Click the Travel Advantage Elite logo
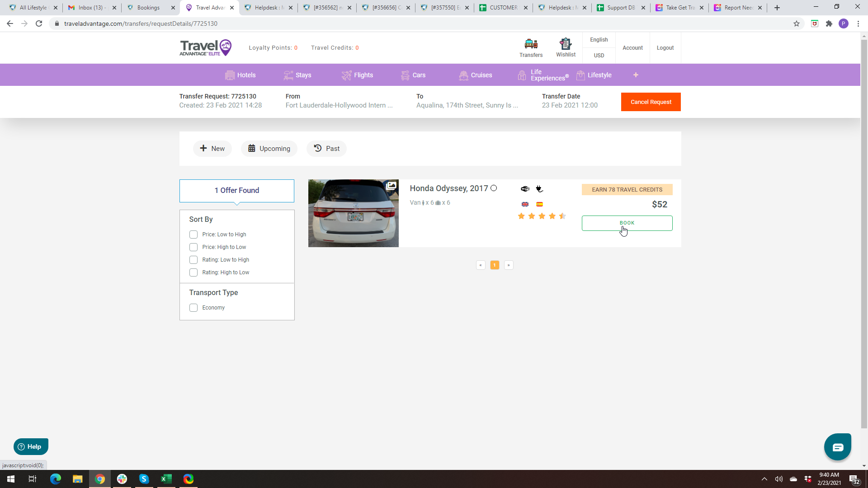868x488 pixels. (206, 48)
